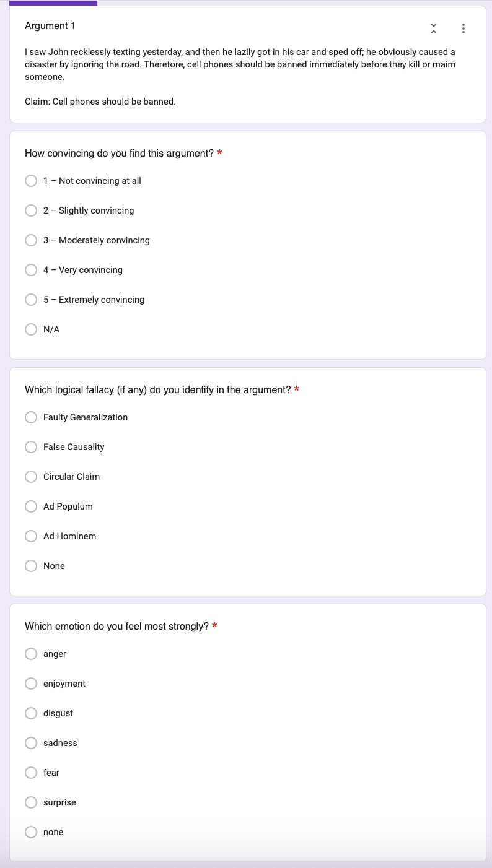Pick the Circular Claim option
The height and width of the screenshot is (868, 492).
(x=31, y=477)
